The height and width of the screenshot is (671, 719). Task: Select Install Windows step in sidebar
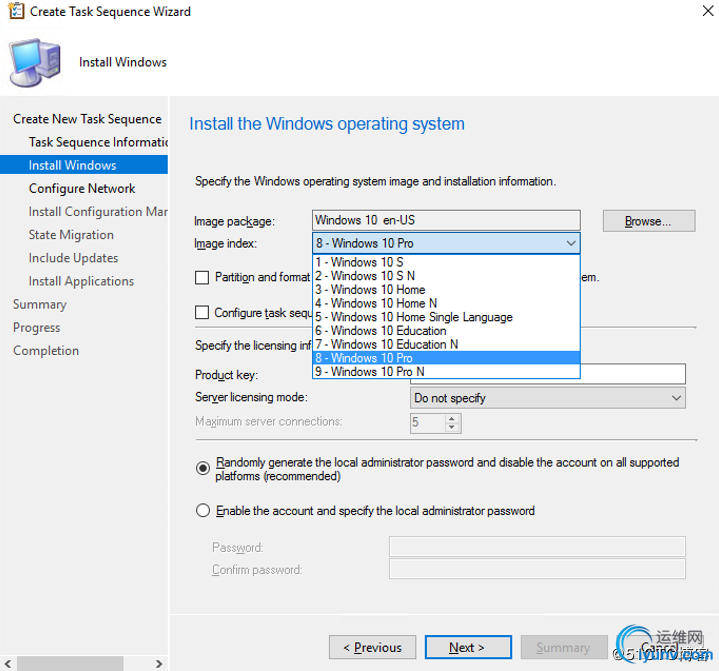(84, 165)
